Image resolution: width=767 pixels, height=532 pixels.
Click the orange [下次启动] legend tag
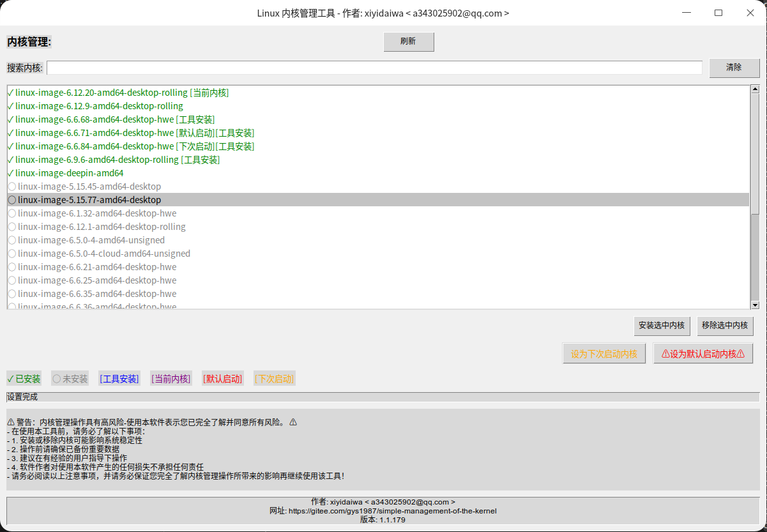pos(275,379)
